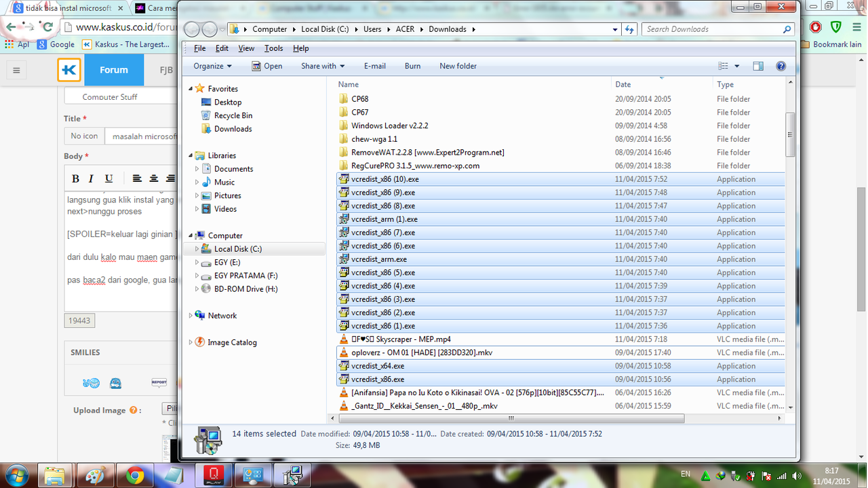Screen dimensions: 868x488
Task: Open the Share with dropdown
Action: click(323, 66)
